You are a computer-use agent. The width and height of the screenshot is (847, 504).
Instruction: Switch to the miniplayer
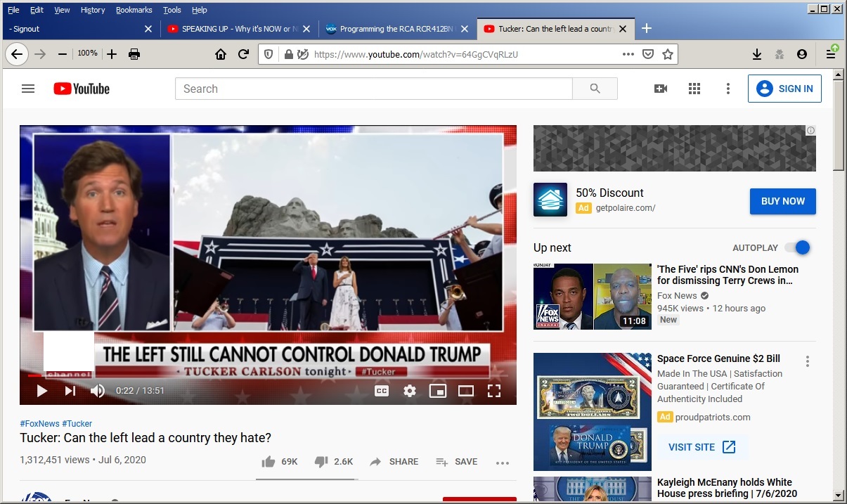[x=438, y=391]
